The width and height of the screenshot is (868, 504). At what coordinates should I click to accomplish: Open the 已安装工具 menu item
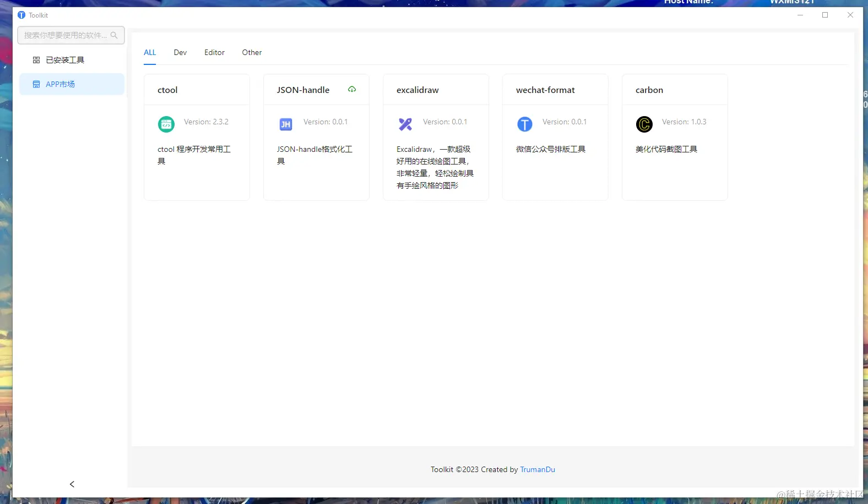[72, 60]
